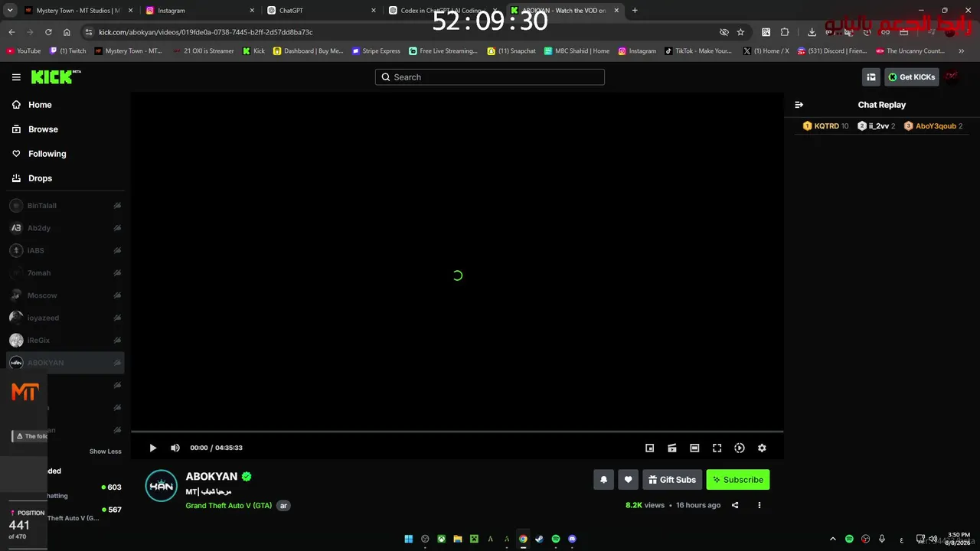Image resolution: width=980 pixels, height=551 pixels.
Task: Follow ABOKYAN with the heart button
Action: click(x=628, y=480)
